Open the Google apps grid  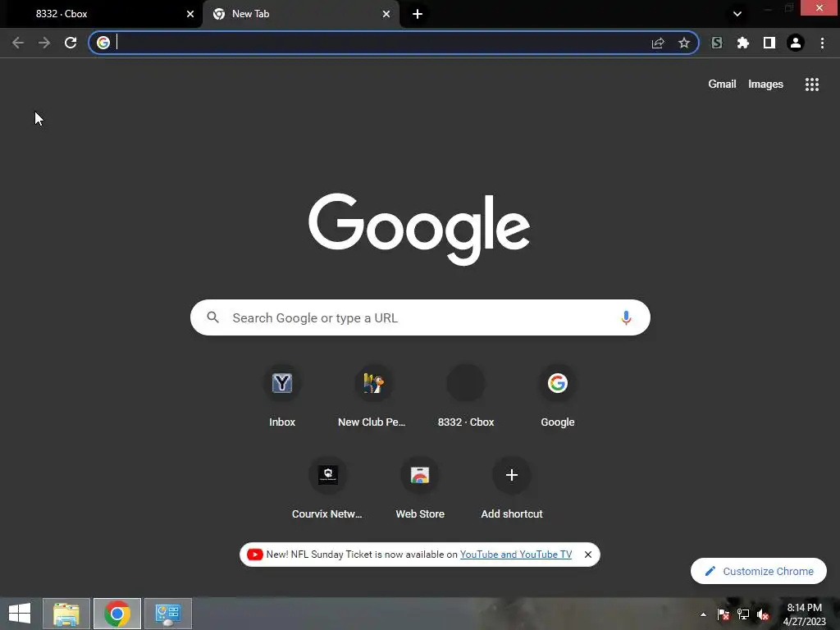pyautogui.click(x=812, y=84)
